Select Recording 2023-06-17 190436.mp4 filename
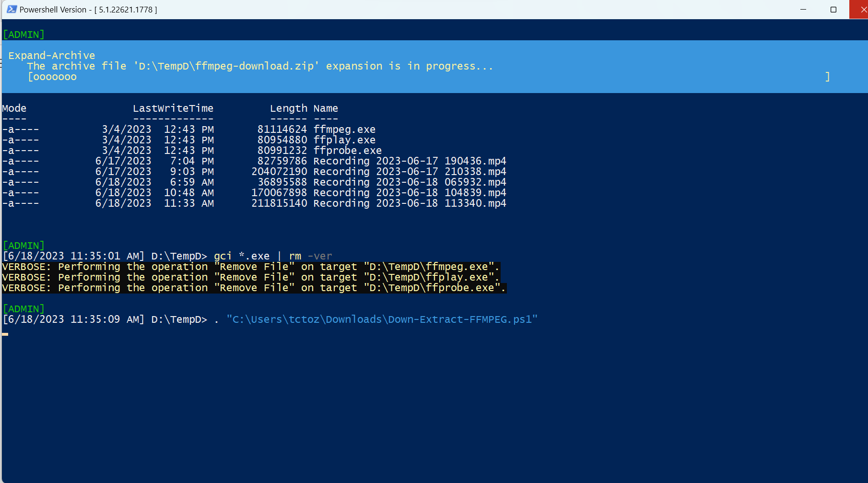868x483 pixels. [x=410, y=161]
